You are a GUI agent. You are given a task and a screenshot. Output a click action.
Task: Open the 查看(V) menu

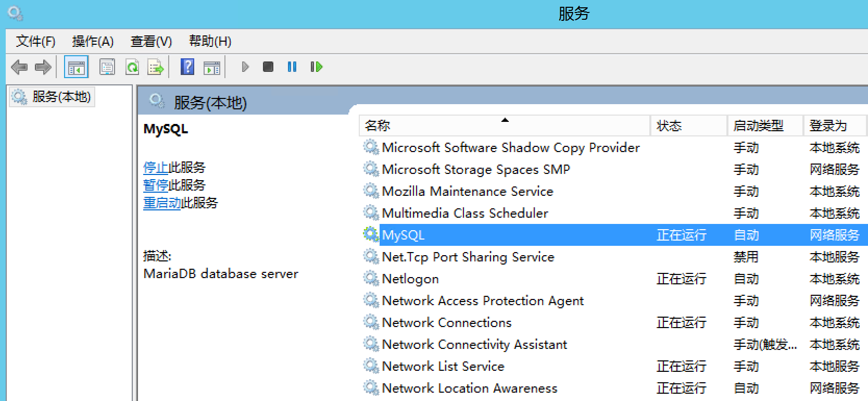151,41
